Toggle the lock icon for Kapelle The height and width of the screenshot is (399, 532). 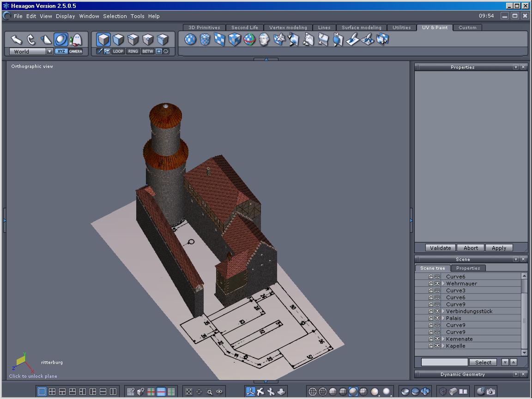(x=430, y=346)
